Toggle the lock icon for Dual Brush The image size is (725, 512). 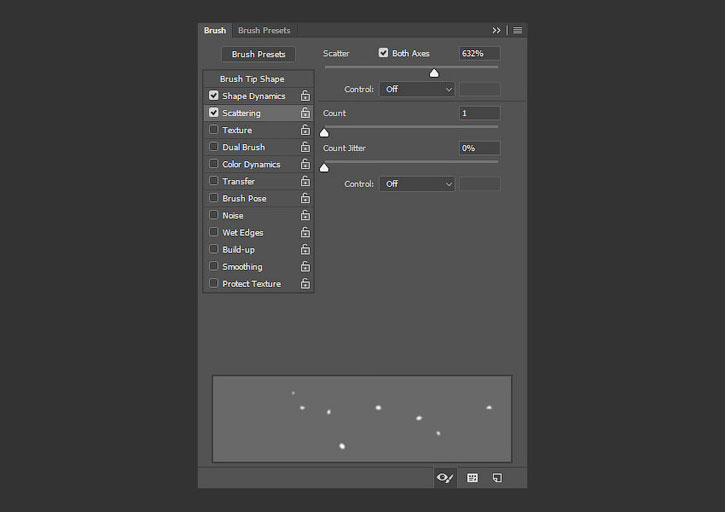305,147
